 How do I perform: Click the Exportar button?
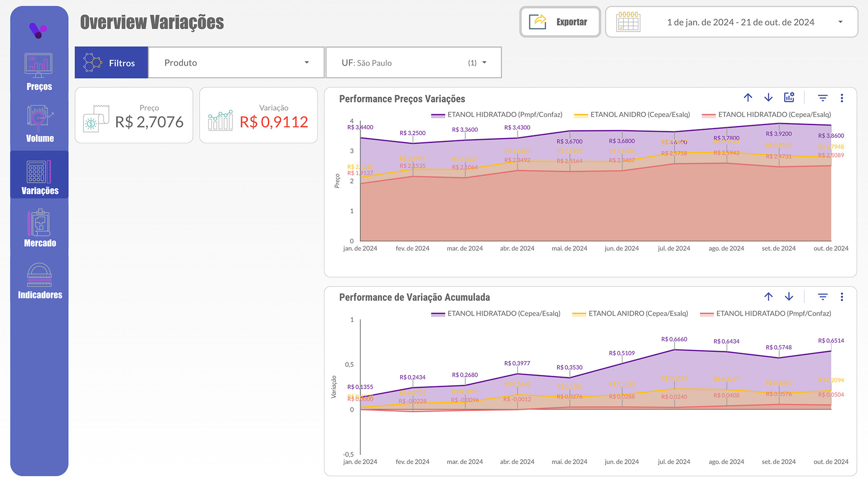click(560, 21)
